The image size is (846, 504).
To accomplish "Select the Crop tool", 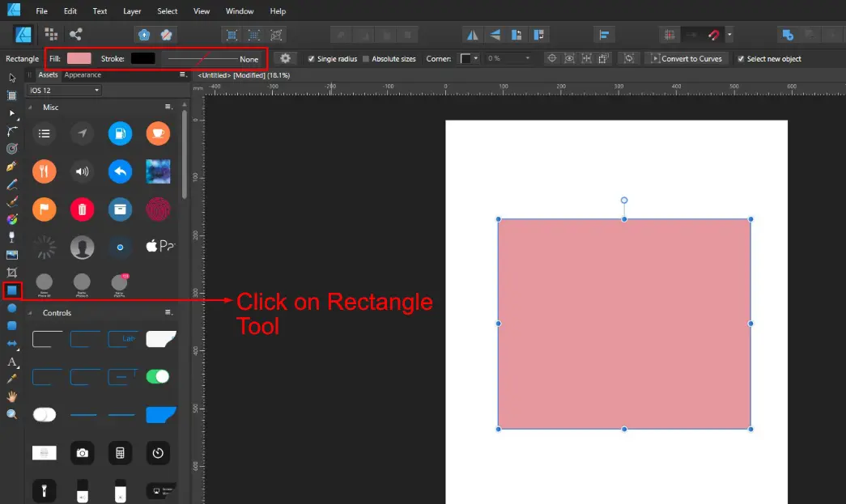I will click(x=12, y=273).
